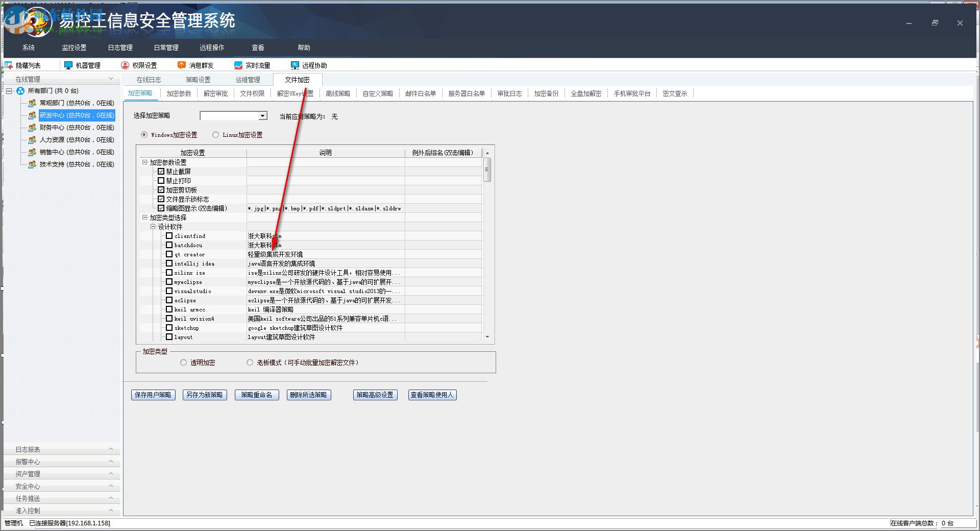
Task: Collapse the 加密类型选择 tree node
Action: point(144,218)
